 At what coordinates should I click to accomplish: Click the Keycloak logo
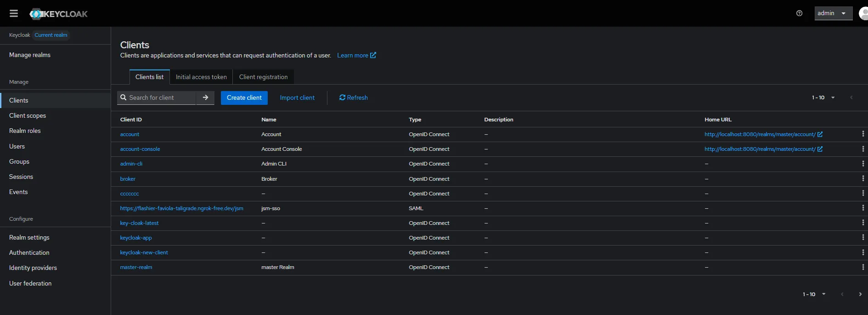pos(58,14)
